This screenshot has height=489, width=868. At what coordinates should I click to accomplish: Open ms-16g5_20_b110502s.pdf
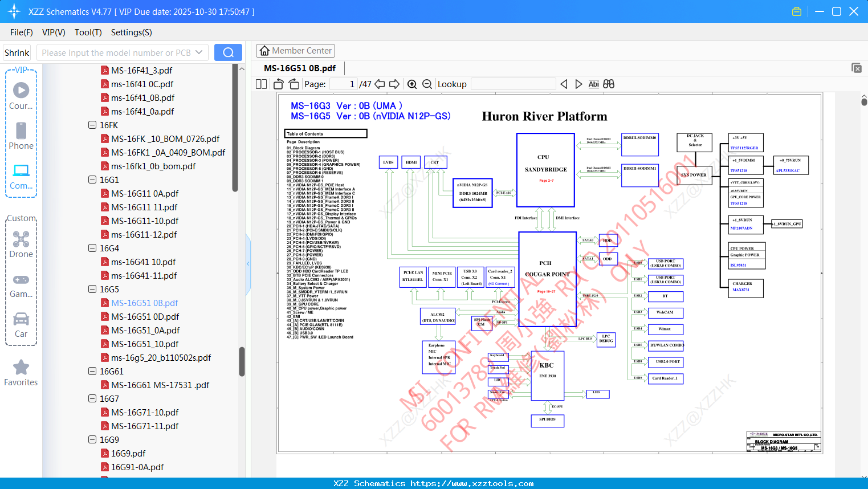(x=161, y=357)
